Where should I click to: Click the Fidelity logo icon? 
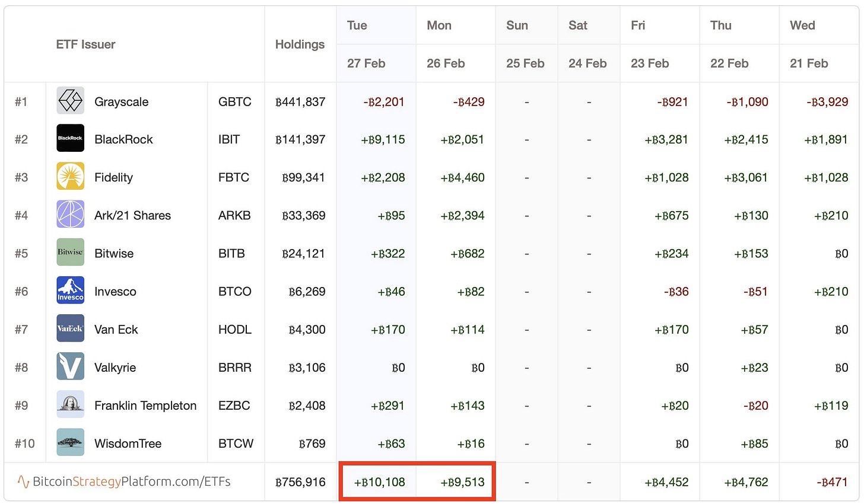[x=70, y=176]
